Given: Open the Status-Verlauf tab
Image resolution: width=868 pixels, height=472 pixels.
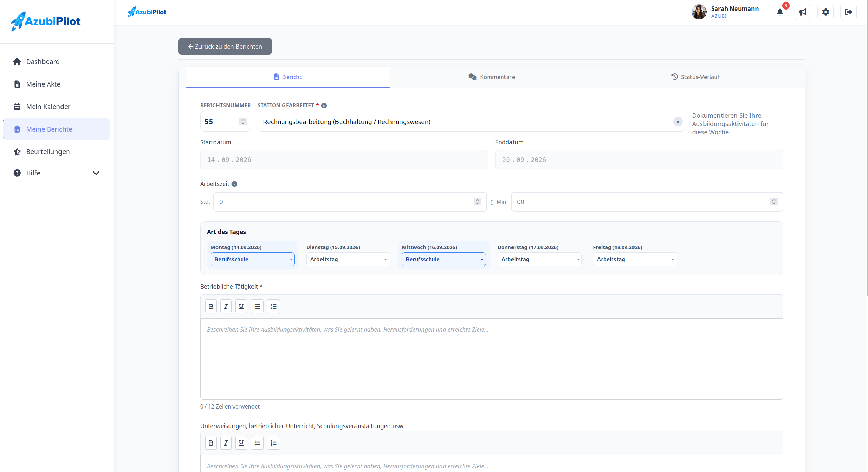Looking at the screenshot, I should coord(695,77).
